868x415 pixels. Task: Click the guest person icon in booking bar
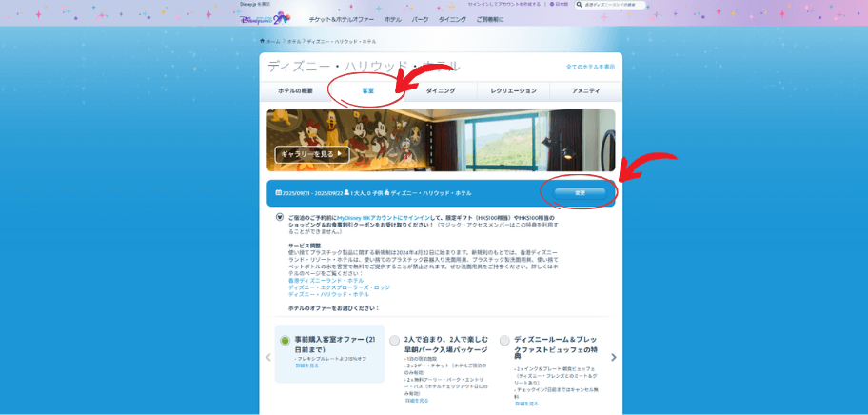point(346,193)
